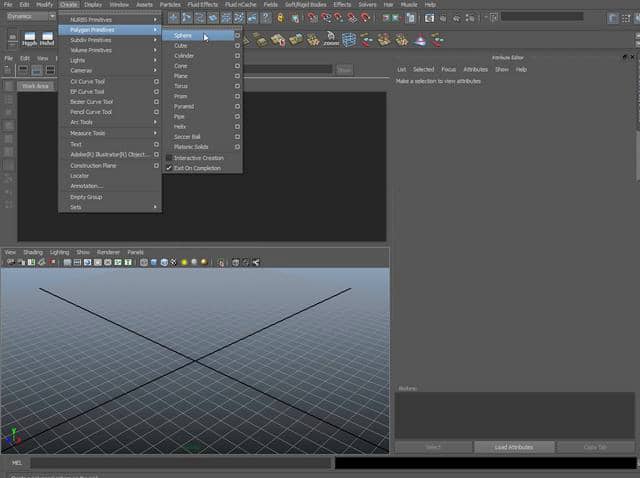Viewport: 640px width, 478px height.
Task: Click the yellow sphere lighting icon
Action: pyautogui.click(x=184, y=262)
